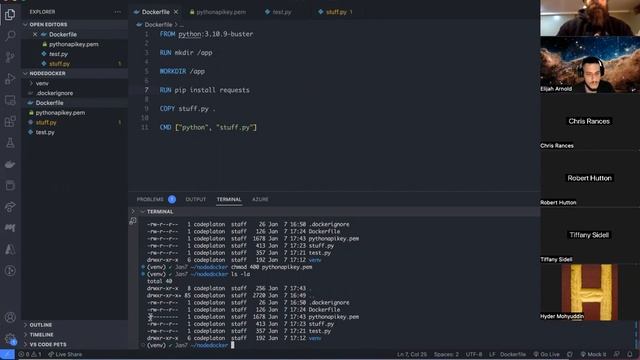Switch to the pythonapikey.pem editor tab
Image resolution: width=640 pixels, height=360 pixels.
218,12
